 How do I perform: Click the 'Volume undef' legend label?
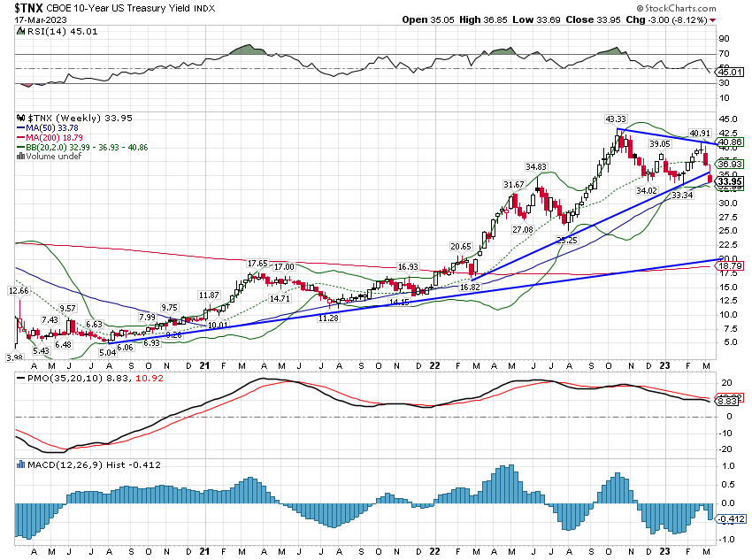tap(54, 157)
